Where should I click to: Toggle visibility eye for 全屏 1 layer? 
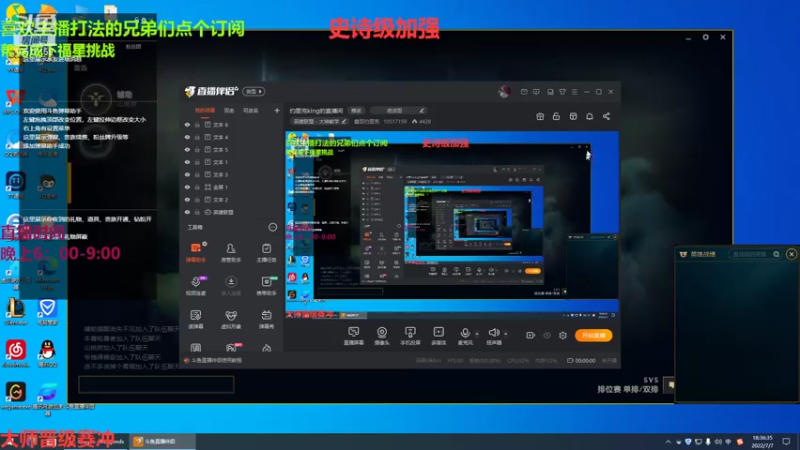tap(187, 187)
